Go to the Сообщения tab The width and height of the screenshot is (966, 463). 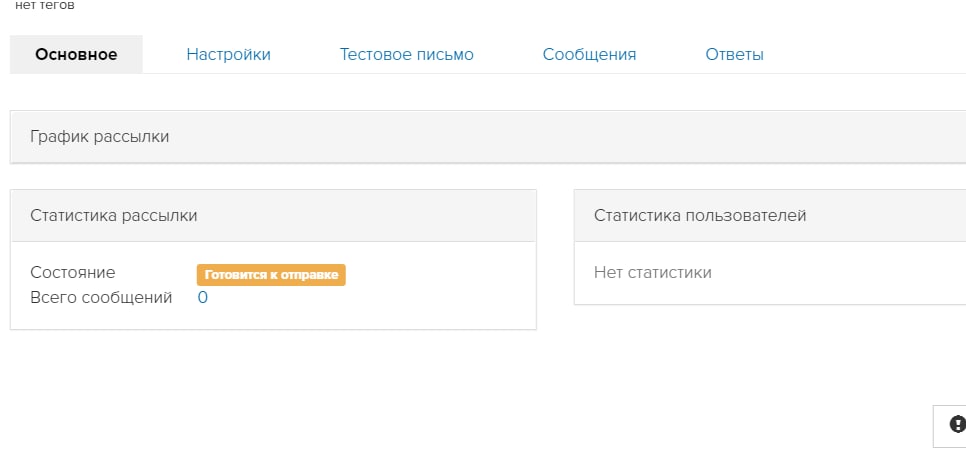[x=589, y=54]
